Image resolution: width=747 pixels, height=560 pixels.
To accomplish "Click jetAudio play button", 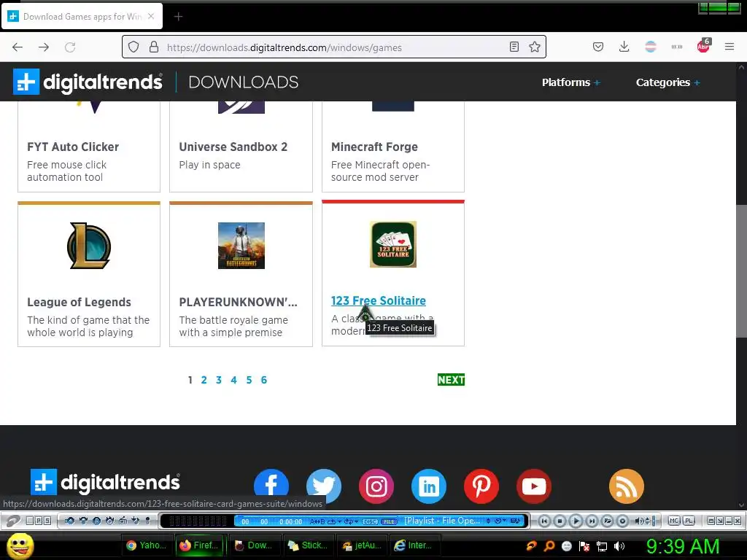I will [x=576, y=521].
